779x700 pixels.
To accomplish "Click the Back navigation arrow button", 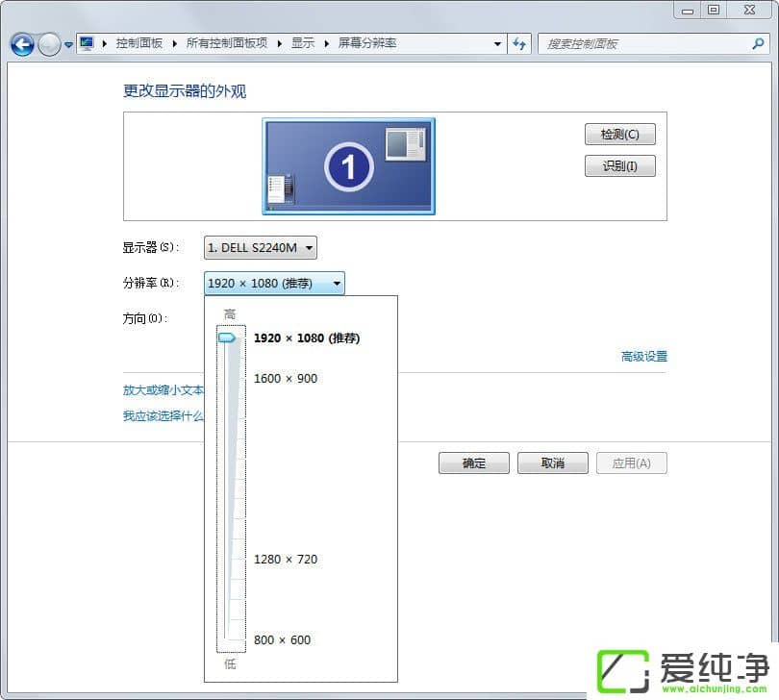I will (x=22, y=44).
